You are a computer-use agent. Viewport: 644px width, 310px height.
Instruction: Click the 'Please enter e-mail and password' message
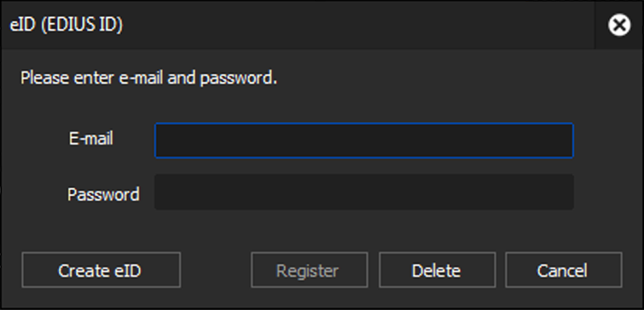[148, 78]
